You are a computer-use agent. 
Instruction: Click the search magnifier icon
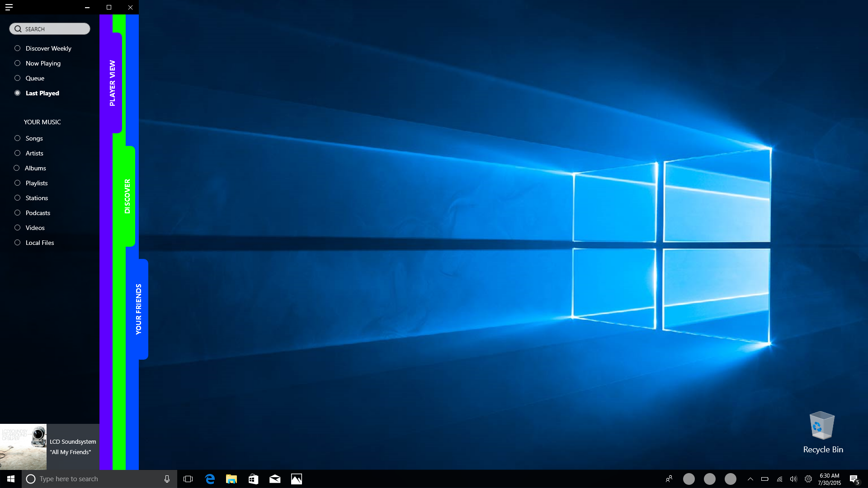18,29
